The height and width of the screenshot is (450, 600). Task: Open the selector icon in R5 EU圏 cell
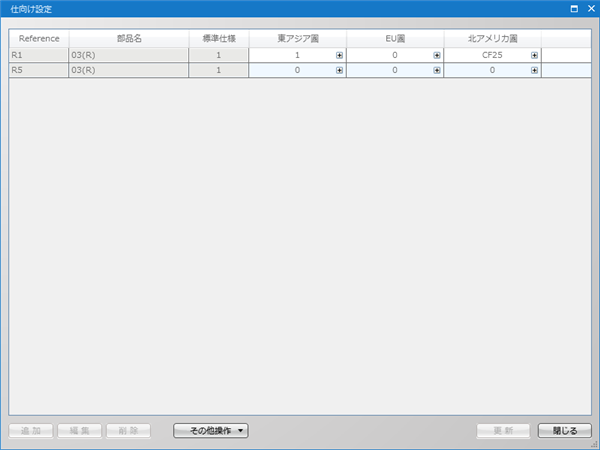point(437,71)
